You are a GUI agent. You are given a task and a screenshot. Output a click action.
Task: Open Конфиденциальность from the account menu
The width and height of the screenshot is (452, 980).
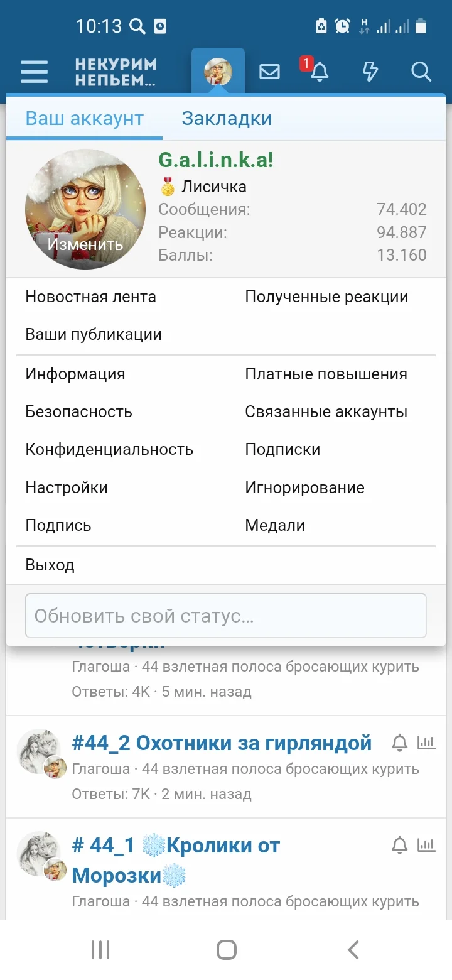point(108,449)
